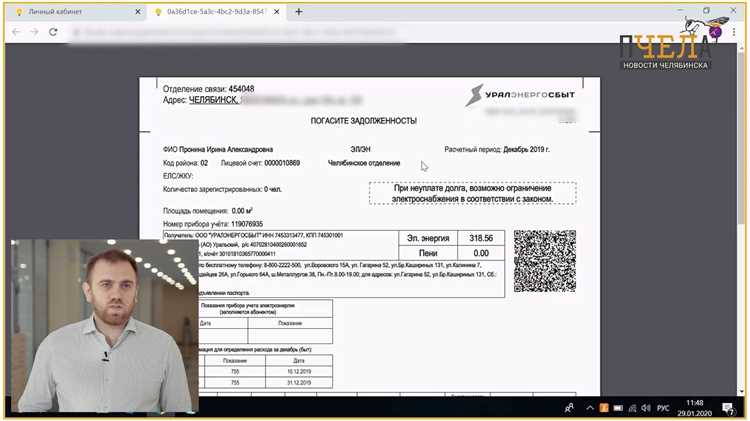Select the 0a36d1ce-5a3c-4bc2 tab

(x=217, y=12)
